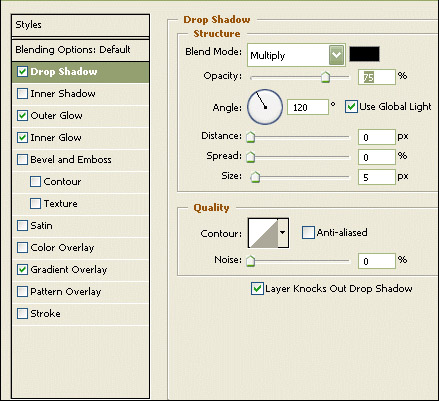Enable the Anti-aliased checkbox
The width and height of the screenshot is (439, 401).
pyautogui.click(x=308, y=232)
